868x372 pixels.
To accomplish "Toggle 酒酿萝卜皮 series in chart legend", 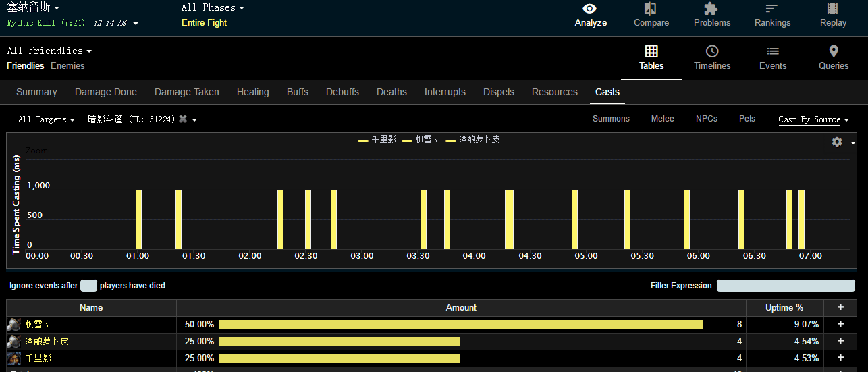I will (x=473, y=140).
